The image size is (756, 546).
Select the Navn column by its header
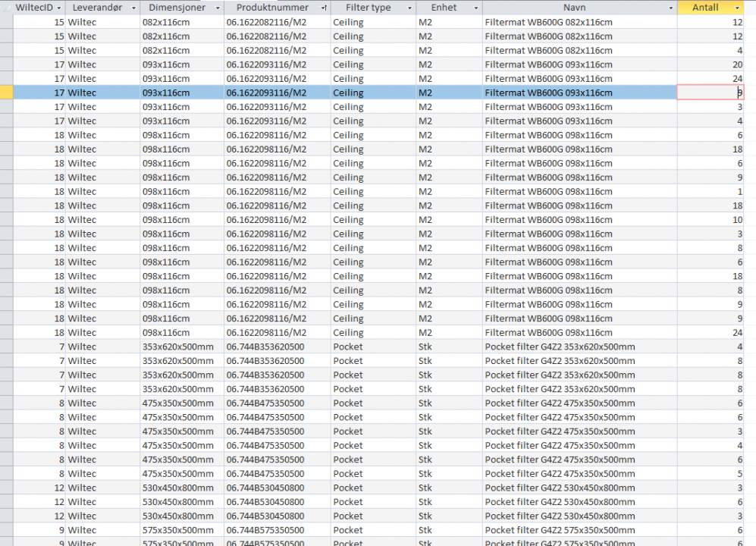pyautogui.click(x=574, y=8)
